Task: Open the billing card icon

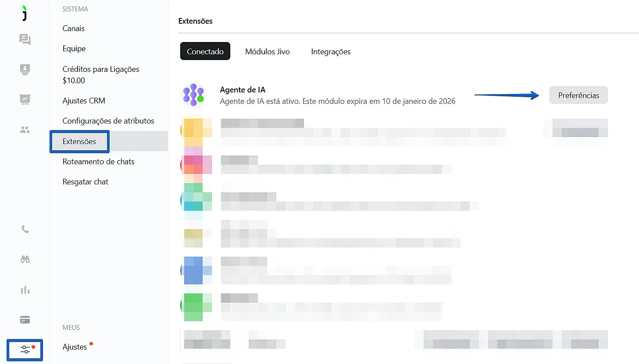Action: [x=25, y=320]
